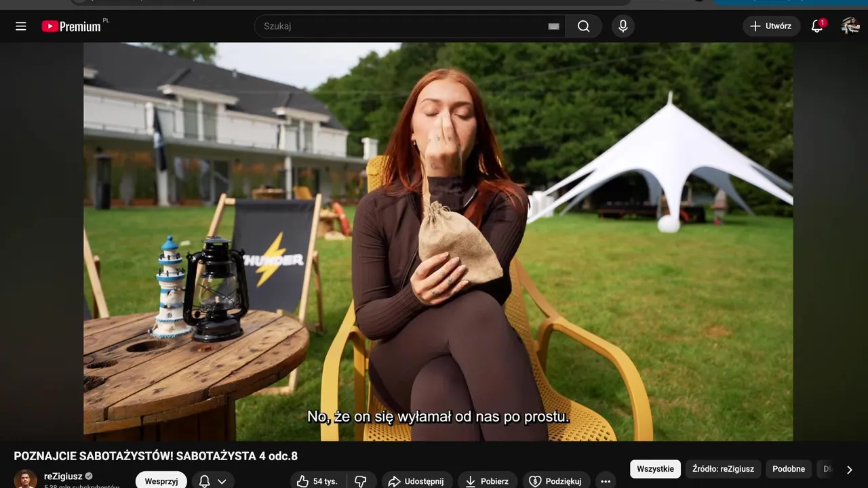Select the Podobne filter chip
The image size is (868, 488).
pos(789,469)
